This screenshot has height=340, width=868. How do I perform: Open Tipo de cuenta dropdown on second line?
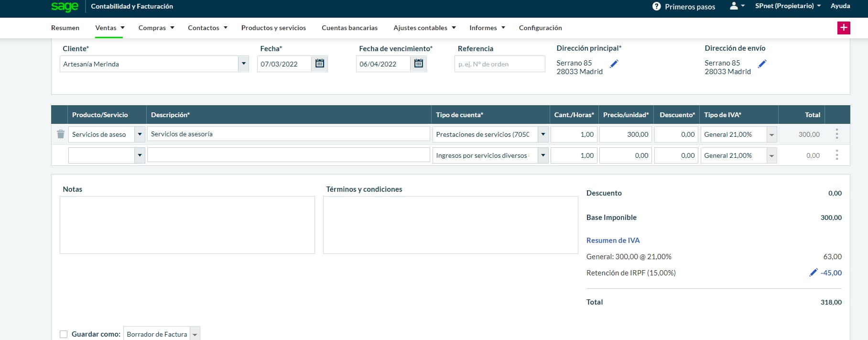pos(543,155)
